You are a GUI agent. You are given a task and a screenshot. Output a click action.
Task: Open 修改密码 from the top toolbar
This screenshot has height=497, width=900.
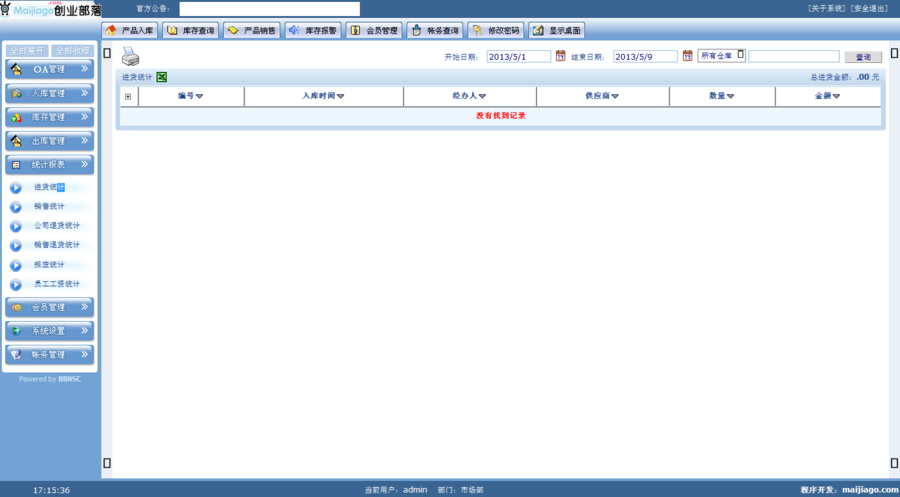tap(496, 30)
